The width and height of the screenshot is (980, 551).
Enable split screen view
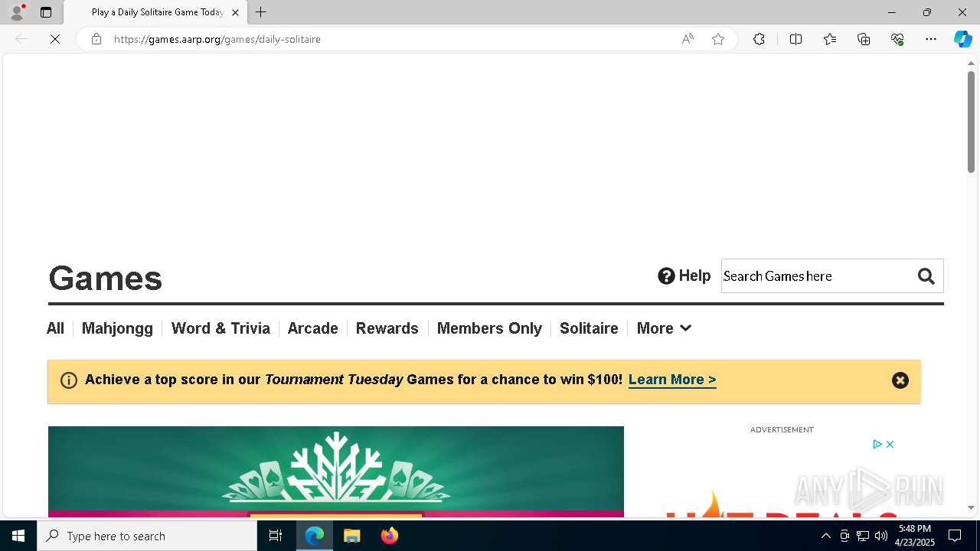click(795, 39)
